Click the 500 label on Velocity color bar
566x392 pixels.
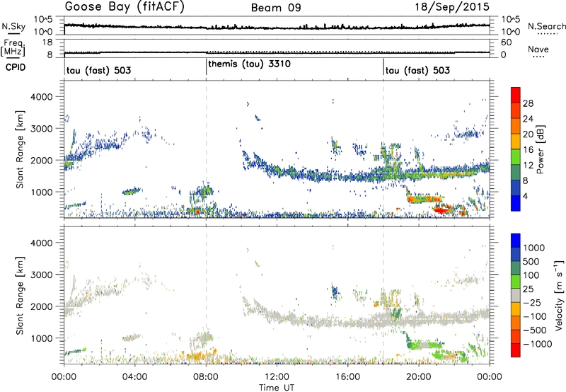click(x=531, y=262)
